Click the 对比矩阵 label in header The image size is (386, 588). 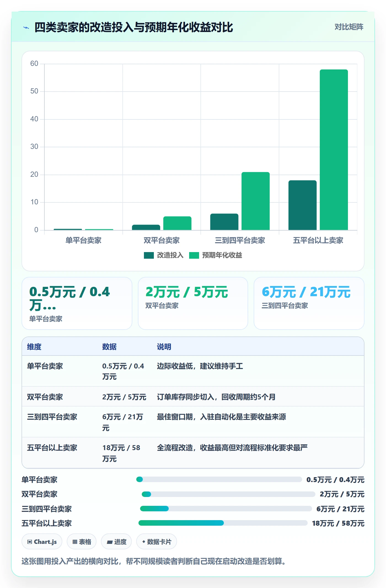coord(349,27)
